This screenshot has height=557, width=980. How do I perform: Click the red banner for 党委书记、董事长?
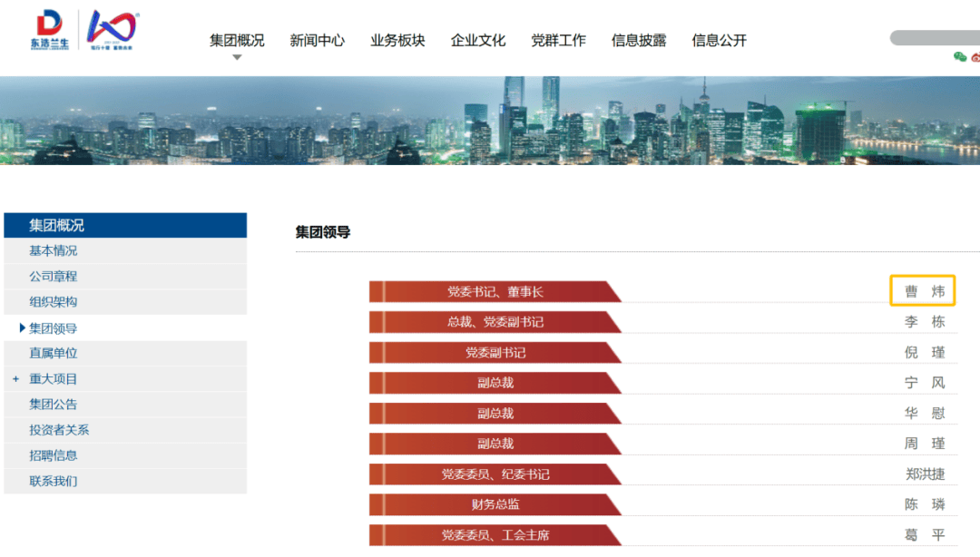(495, 291)
